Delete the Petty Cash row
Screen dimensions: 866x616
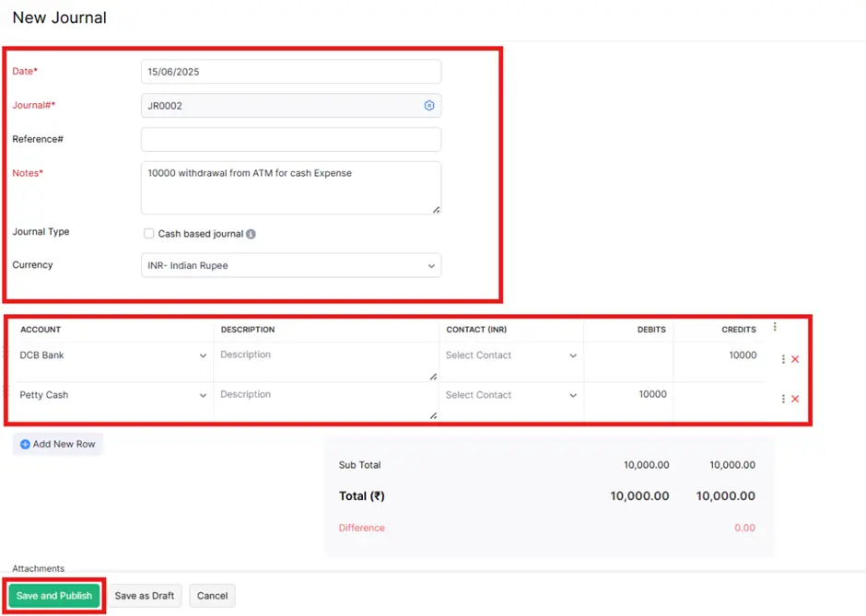[795, 399]
